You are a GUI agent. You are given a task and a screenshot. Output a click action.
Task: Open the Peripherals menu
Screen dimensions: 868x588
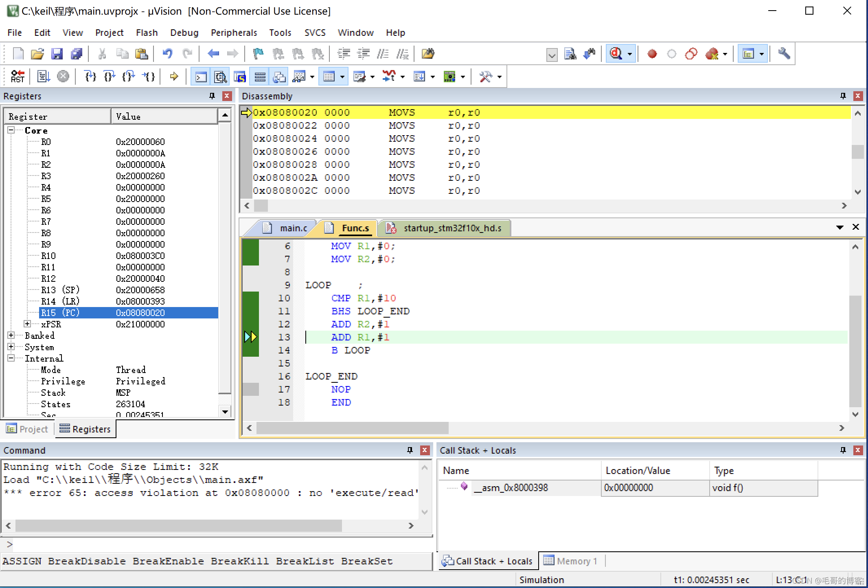[234, 33]
